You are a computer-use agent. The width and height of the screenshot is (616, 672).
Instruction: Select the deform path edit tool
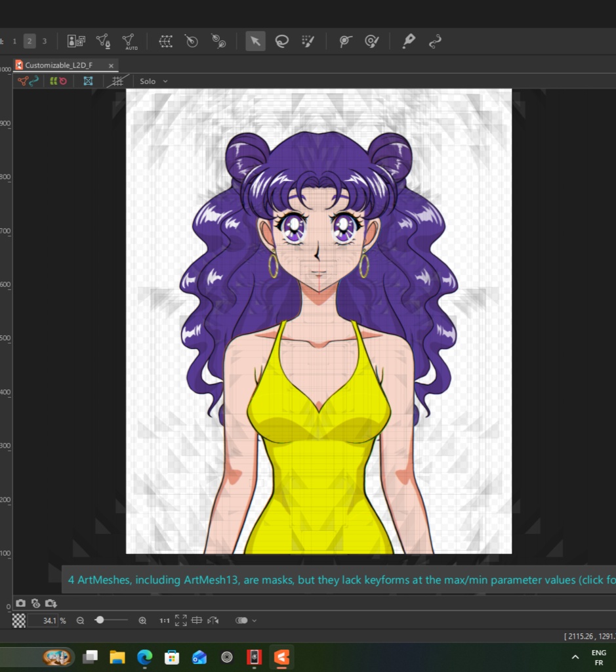408,41
